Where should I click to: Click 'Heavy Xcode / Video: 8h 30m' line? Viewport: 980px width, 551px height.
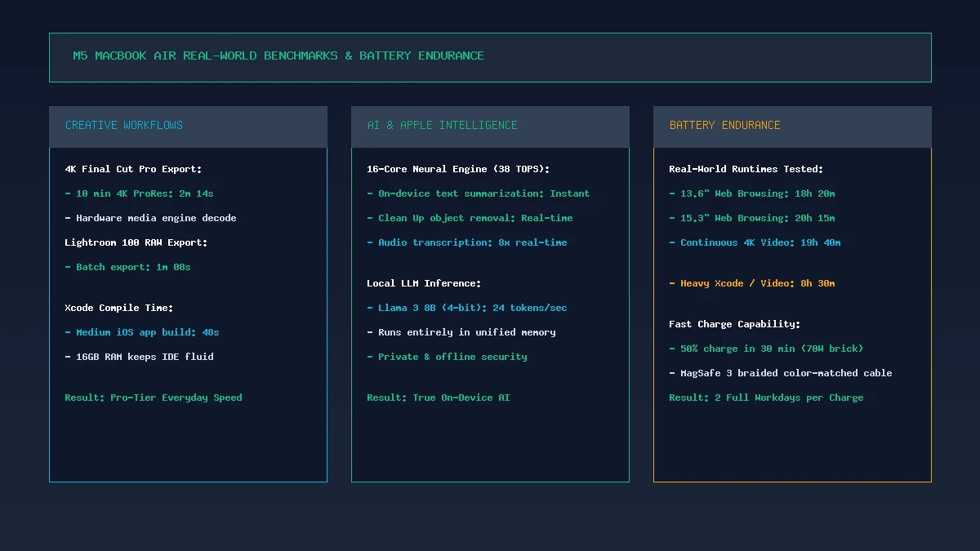(752, 283)
